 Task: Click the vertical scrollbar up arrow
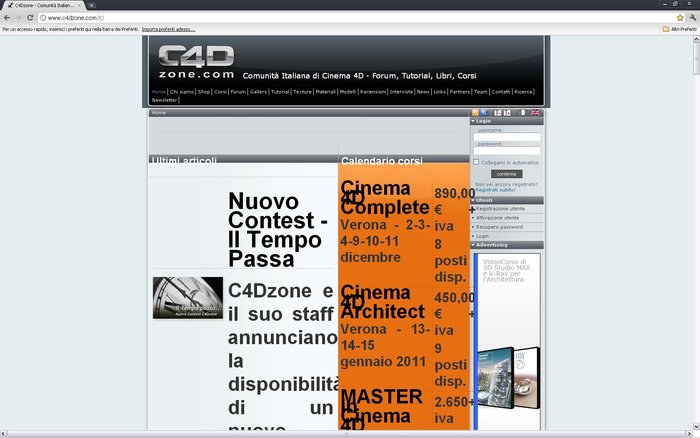[696, 39]
